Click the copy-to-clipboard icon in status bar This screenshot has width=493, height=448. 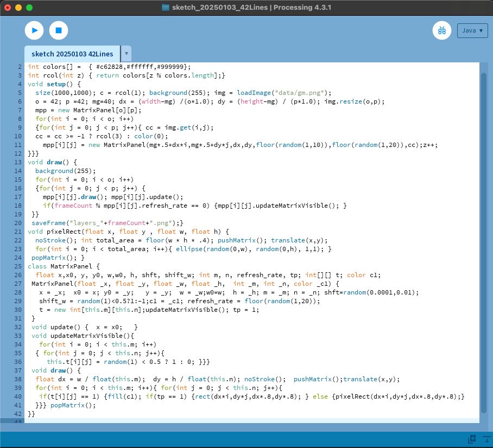[472, 439]
